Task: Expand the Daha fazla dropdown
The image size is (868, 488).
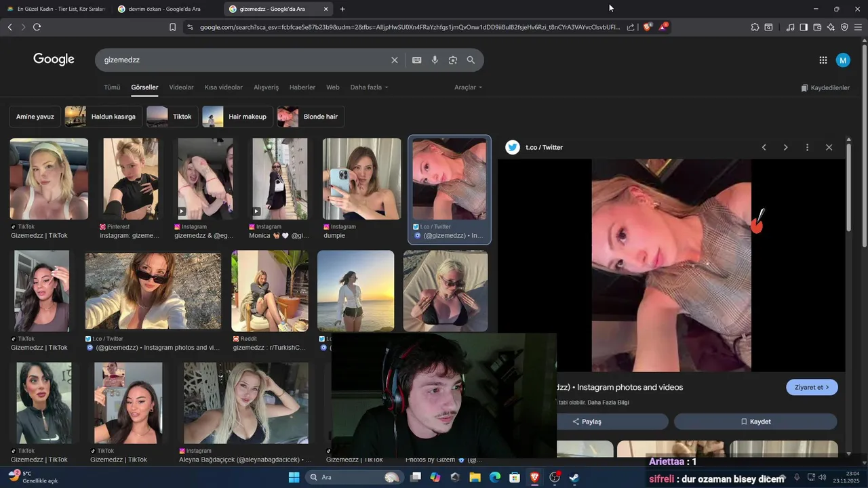Action: [369, 87]
